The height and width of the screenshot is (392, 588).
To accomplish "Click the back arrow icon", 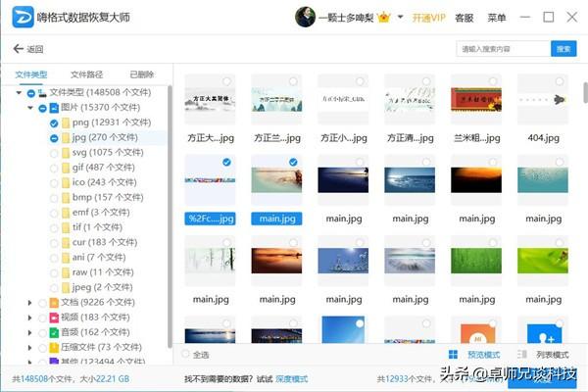I will pos(18,49).
